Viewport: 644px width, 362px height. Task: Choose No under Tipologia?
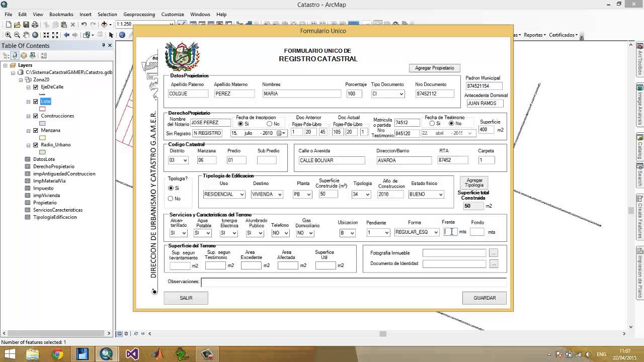(x=171, y=199)
